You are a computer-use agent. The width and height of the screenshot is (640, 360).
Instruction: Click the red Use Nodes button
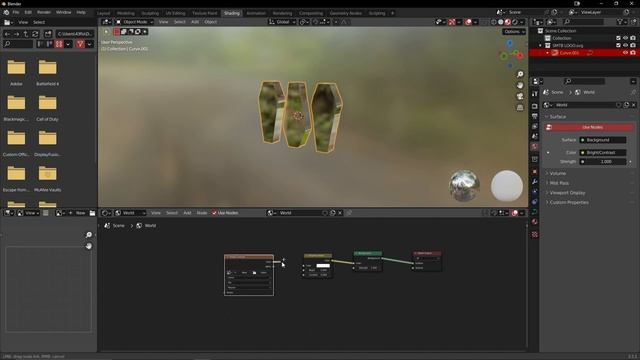click(590, 127)
